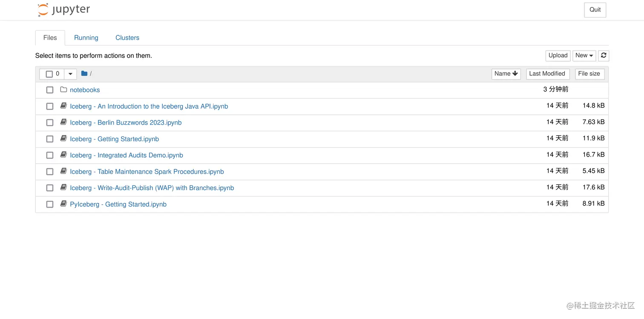Image resolution: width=644 pixels, height=319 pixels.
Task: Toggle the select-all checkbox in header
Action: (x=49, y=74)
